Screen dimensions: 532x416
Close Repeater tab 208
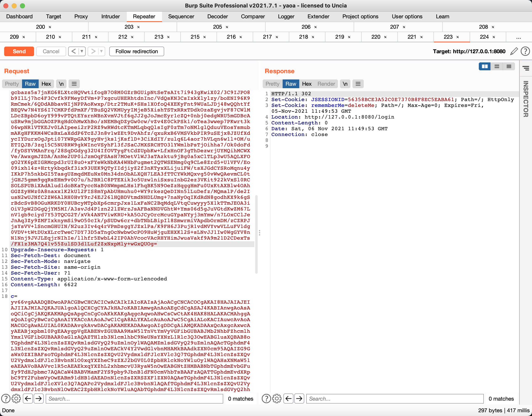coord(493,27)
